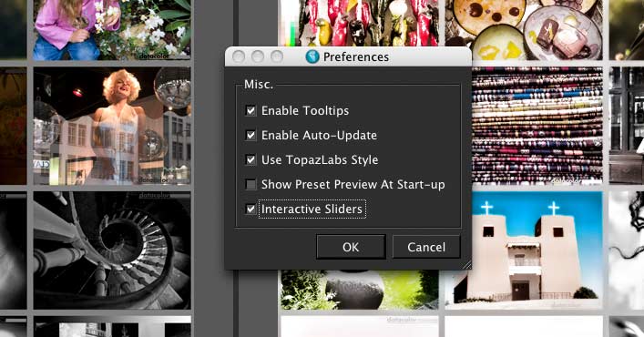Viewport: 644px width, 337px height.
Task: Open the girl in pink with flowers thumbnail
Action: pos(112,29)
